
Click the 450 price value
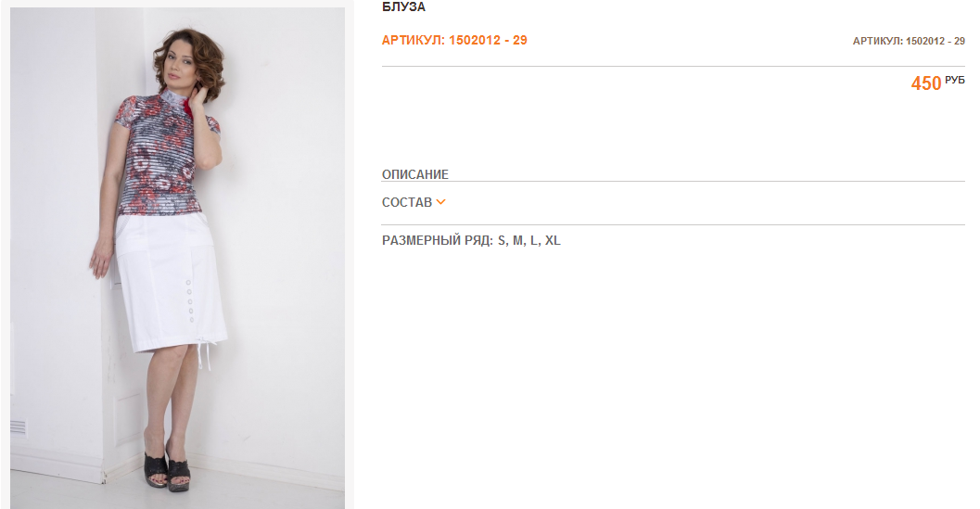coord(926,83)
